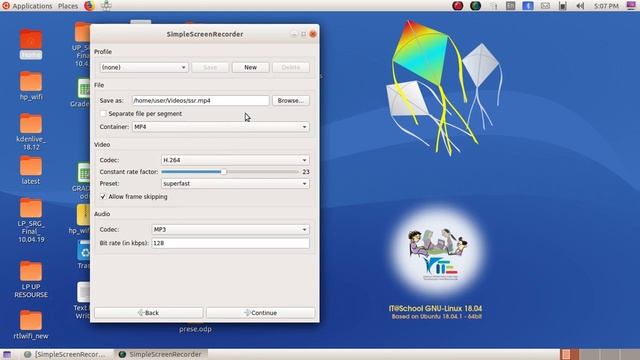640x360 pixels.
Task: Open the Places menu
Action: (x=68, y=6)
